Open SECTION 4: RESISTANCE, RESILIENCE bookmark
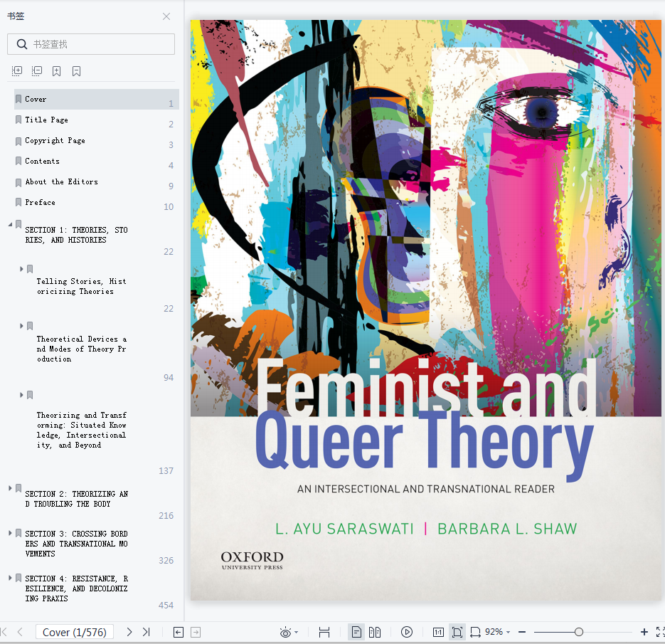 click(76, 588)
